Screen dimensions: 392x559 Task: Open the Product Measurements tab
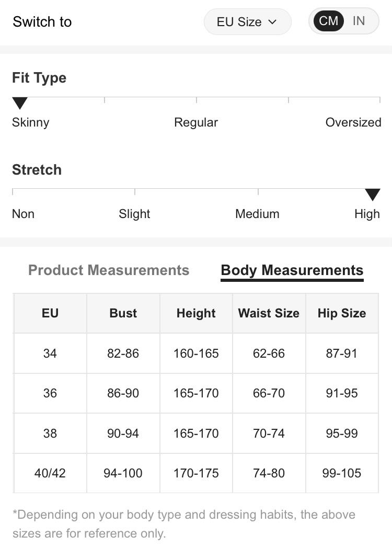(109, 270)
